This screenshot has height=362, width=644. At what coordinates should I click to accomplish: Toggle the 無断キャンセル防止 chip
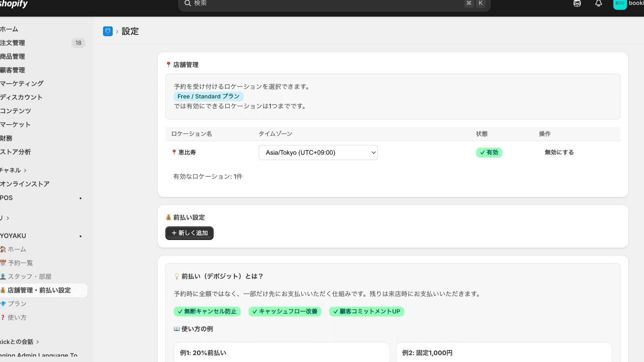207,311
